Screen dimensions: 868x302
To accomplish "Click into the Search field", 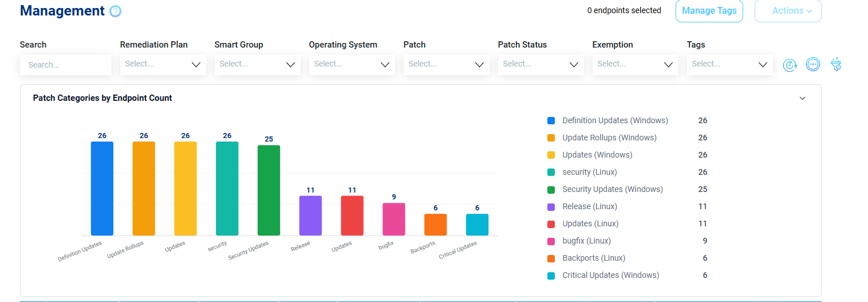I will coord(66,65).
